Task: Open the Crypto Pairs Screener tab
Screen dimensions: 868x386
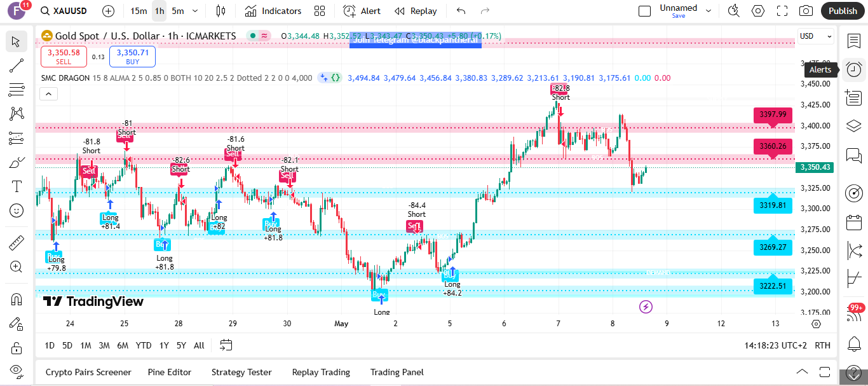Action: coord(88,372)
